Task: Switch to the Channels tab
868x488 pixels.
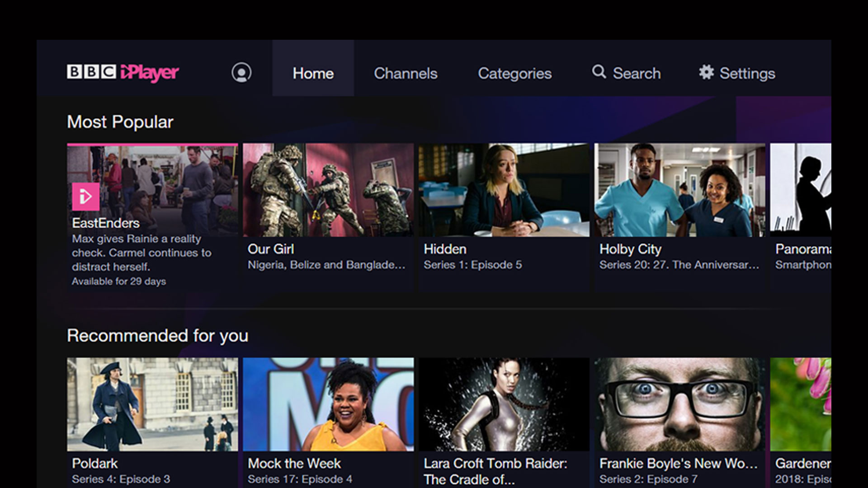Action: tap(406, 73)
